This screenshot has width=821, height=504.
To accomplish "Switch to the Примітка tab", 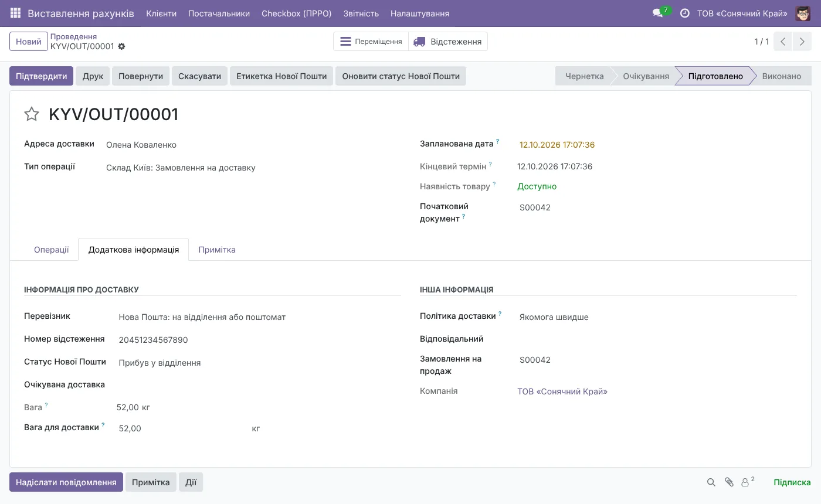I will 217,250.
